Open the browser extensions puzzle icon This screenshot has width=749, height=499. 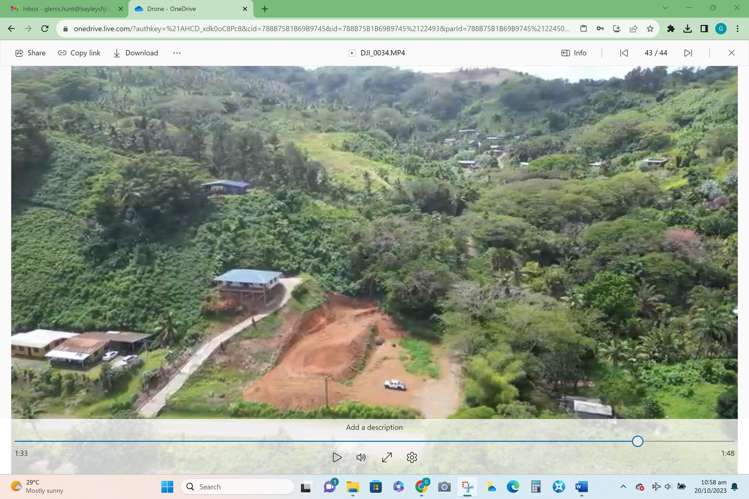click(671, 29)
